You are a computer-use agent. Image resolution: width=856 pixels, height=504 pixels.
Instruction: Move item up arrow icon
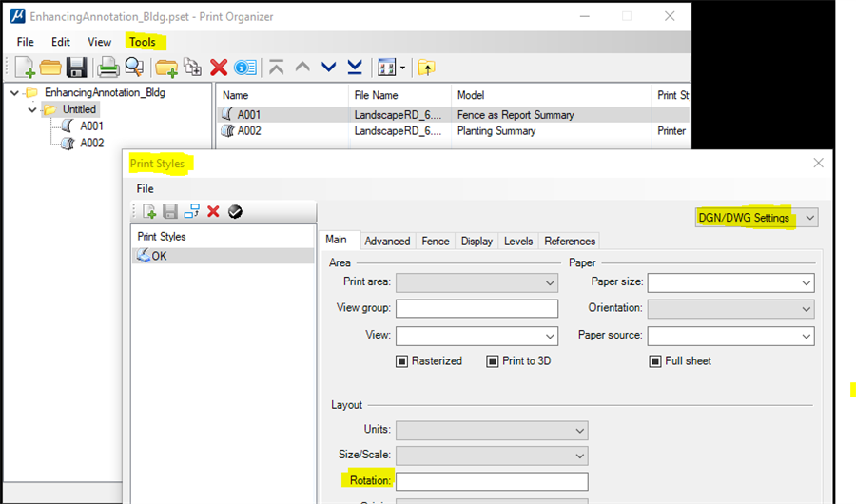click(302, 68)
